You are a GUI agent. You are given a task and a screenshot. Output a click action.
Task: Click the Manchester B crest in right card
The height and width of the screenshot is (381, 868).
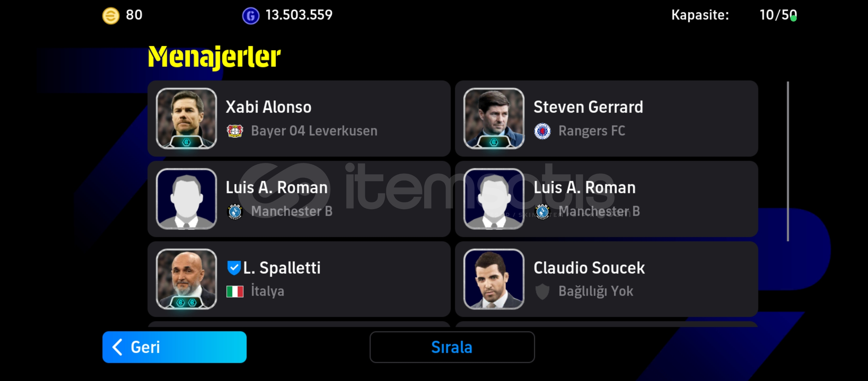tap(542, 211)
